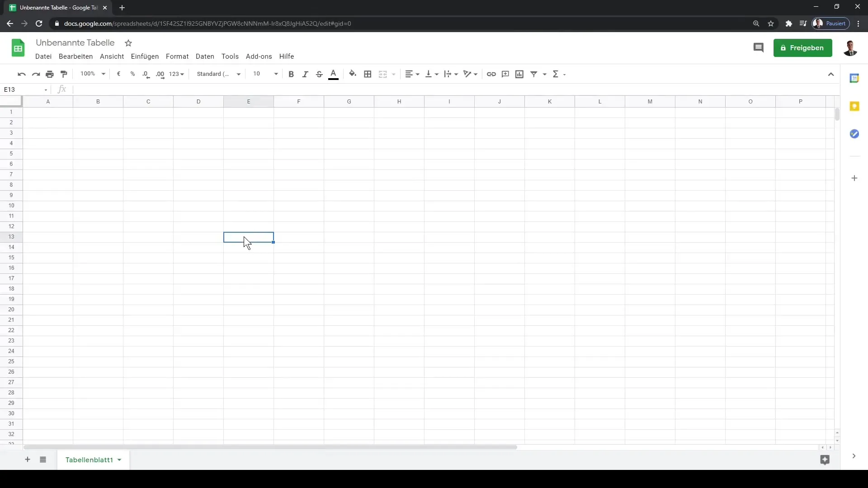868x488 pixels.
Task: Click the Undo icon in toolbar
Action: [x=21, y=74]
